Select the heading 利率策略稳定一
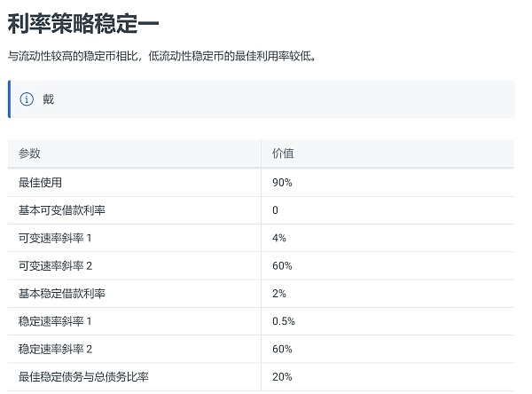This screenshot has width=532, height=394. pyautogui.click(x=83, y=23)
